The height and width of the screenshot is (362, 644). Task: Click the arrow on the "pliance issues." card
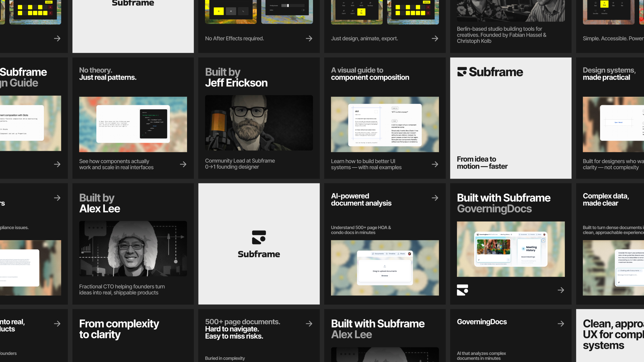(x=57, y=198)
